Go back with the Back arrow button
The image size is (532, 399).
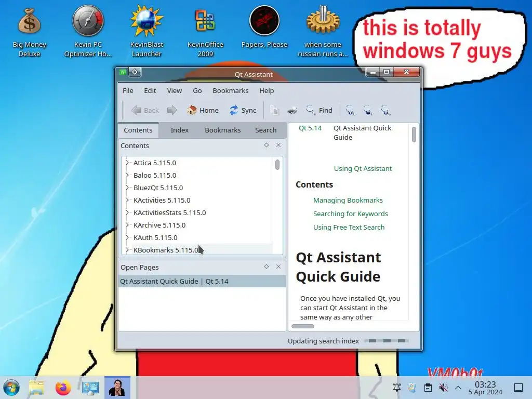[x=145, y=110]
